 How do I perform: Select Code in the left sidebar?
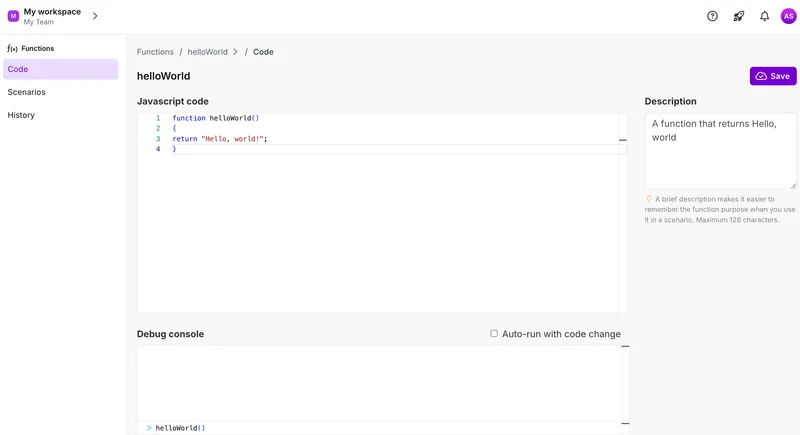click(60, 69)
